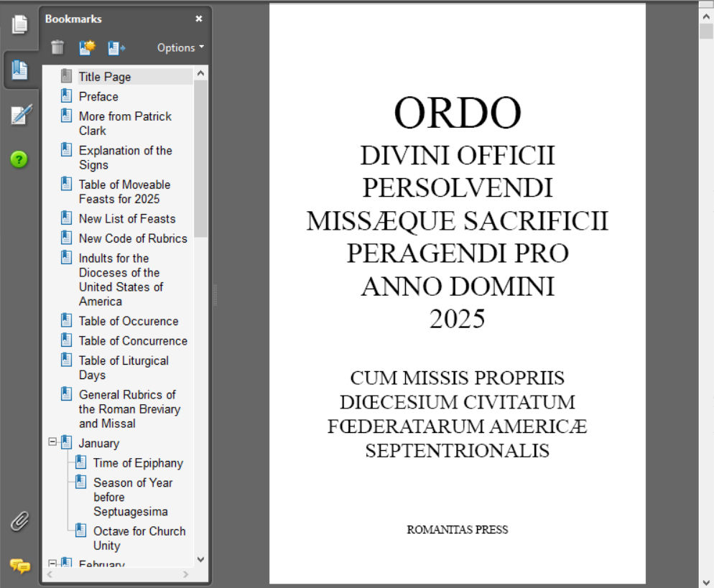This screenshot has height=588, width=714.
Task: Select the Time of Epiphany bookmark
Action: pos(136,463)
